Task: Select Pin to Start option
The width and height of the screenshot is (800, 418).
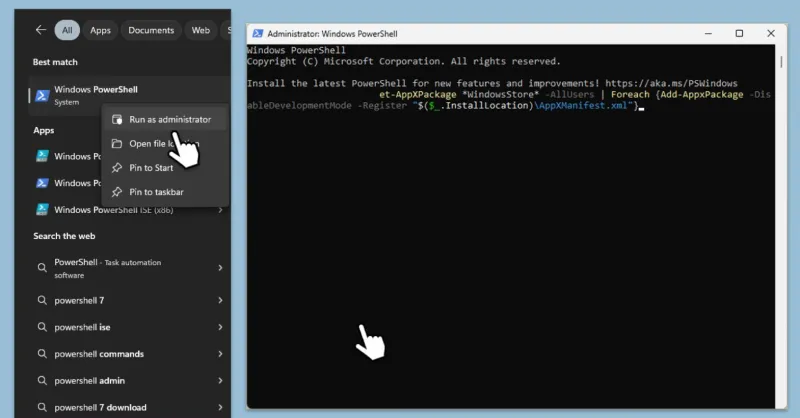Action: coord(165,167)
